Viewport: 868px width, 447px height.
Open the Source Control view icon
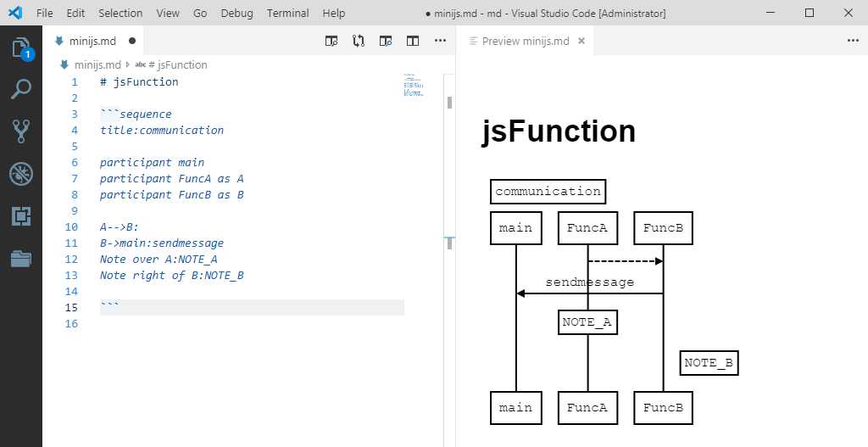click(21, 131)
